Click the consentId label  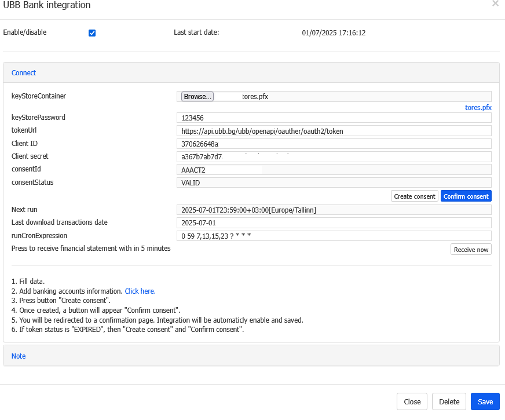(26, 169)
